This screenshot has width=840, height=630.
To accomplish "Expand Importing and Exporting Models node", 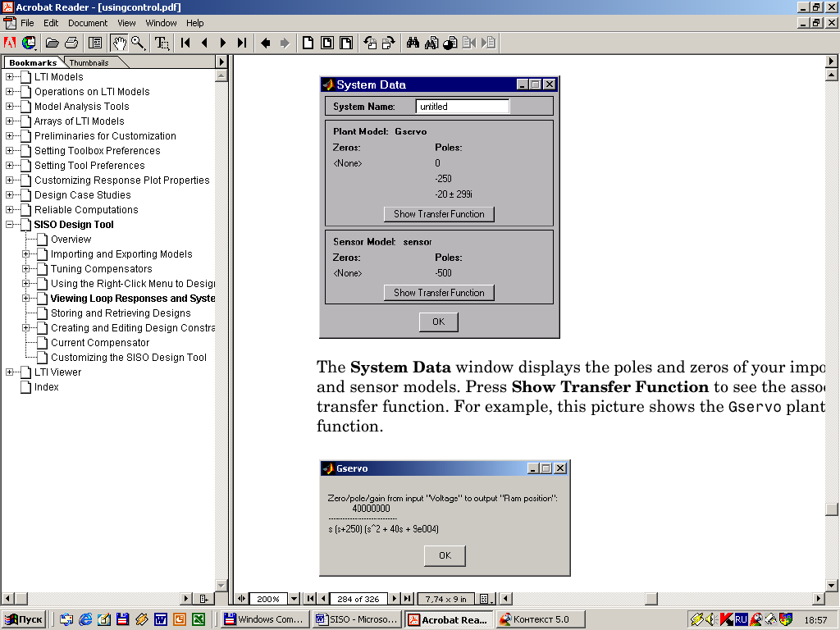I will [25, 254].
